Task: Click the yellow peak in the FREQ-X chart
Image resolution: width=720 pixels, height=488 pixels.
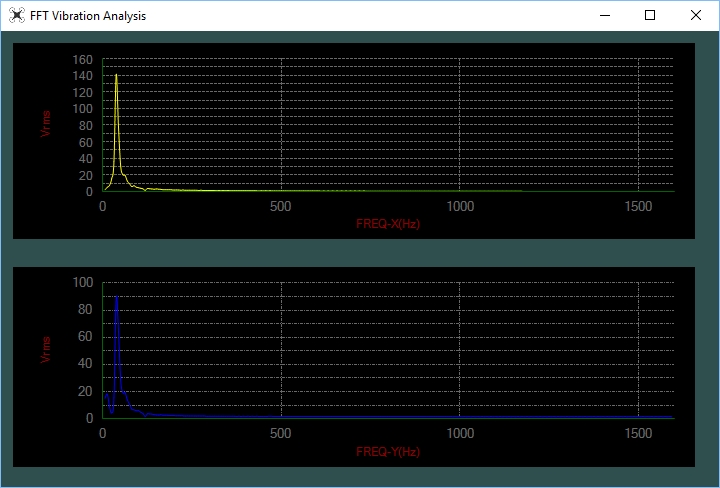Action: [x=116, y=76]
